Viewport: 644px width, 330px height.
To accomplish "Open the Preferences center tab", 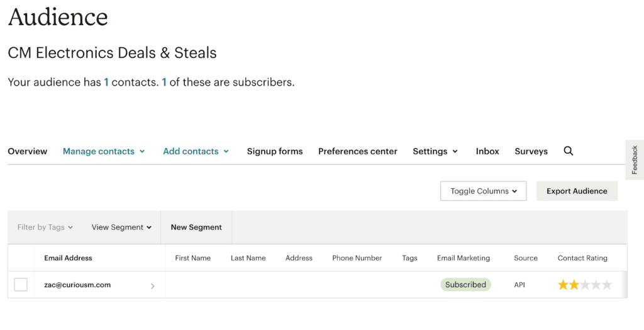I will pos(358,151).
